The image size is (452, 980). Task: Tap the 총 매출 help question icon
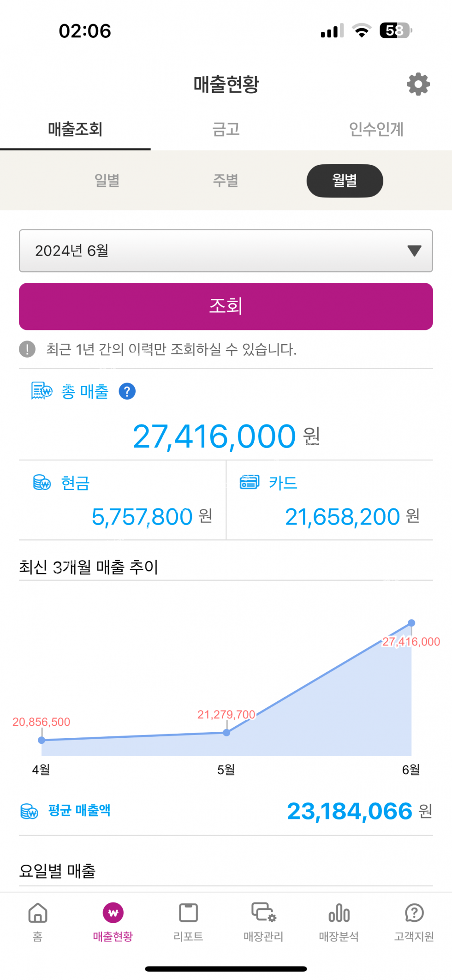(127, 391)
